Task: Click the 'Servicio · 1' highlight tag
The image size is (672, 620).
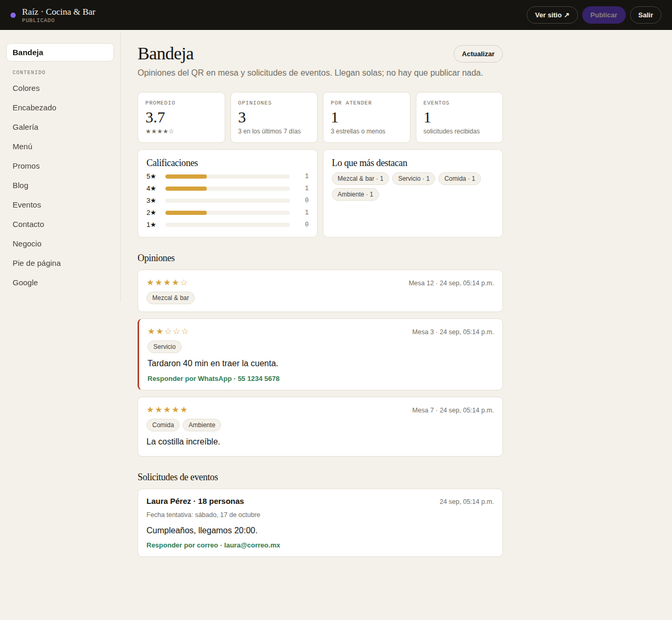Action: point(414,179)
